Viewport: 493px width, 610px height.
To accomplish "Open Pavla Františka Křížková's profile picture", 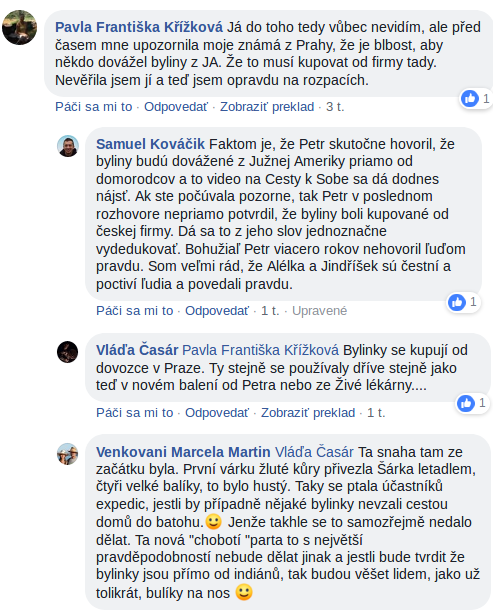I will click(19, 27).
